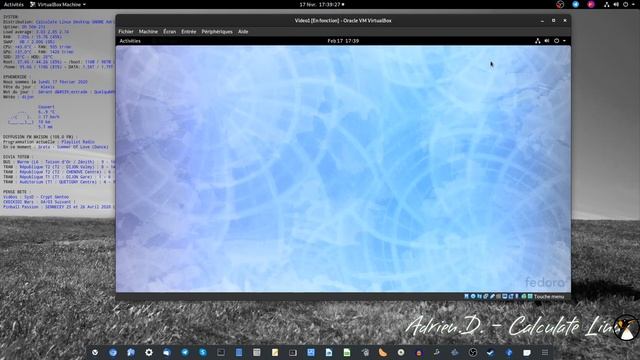640x360 pixels.
Task: Click the host volume icon in top bar
Action: [616, 4]
